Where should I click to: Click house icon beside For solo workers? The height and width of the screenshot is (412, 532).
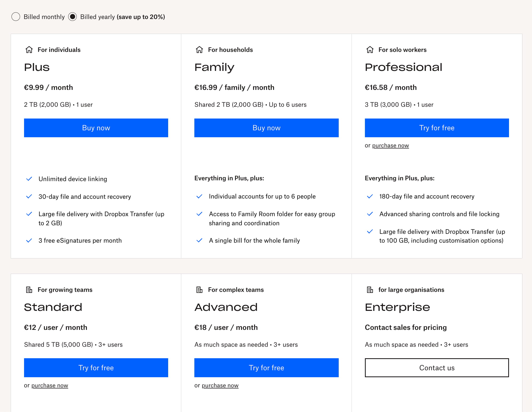tap(370, 50)
